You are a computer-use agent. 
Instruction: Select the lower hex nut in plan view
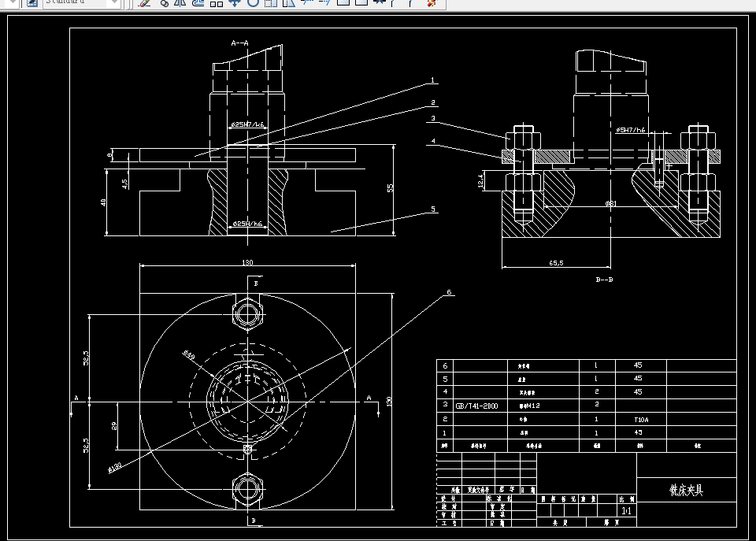[x=248, y=489]
